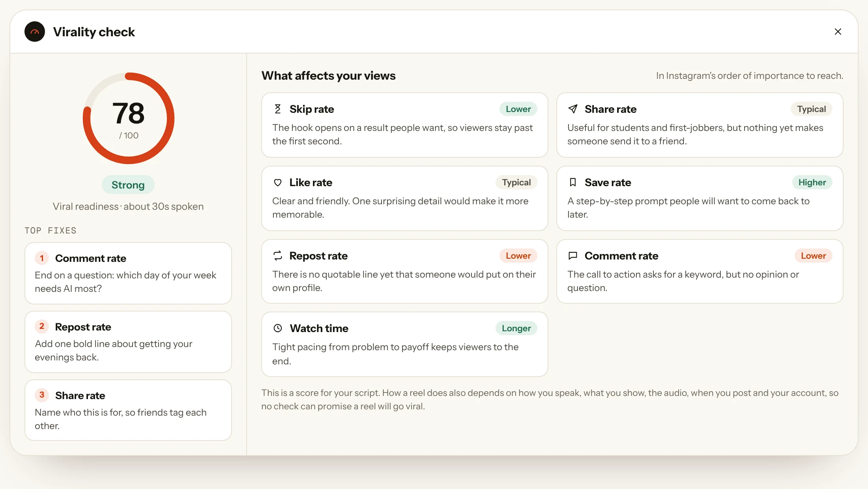Viewport: 868px width, 489px height.
Task: Click the Watch time clock icon
Action: pyautogui.click(x=278, y=328)
